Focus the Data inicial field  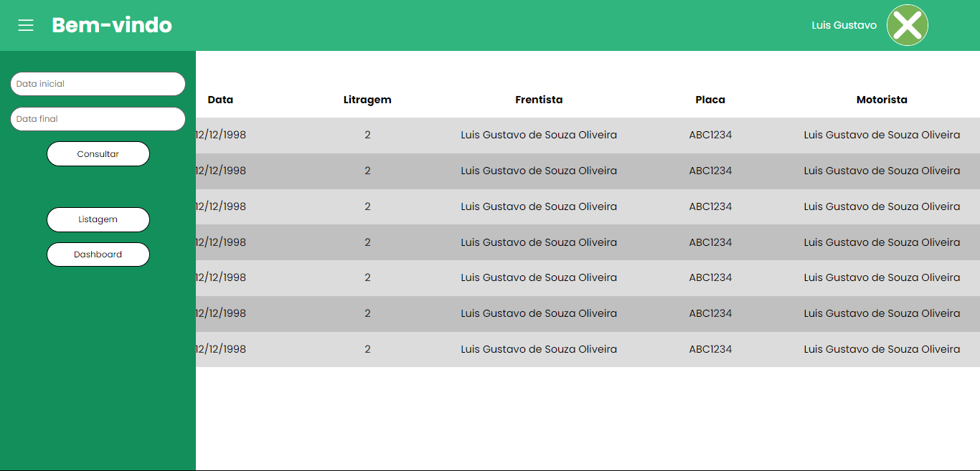pyautogui.click(x=98, y=84)
